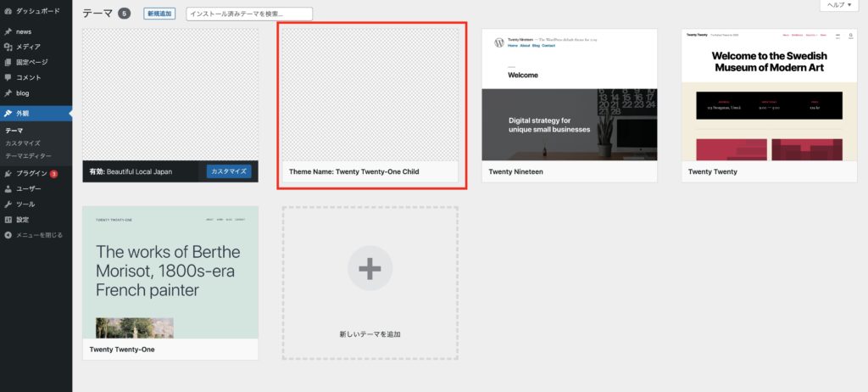
Task: Click the plugin icon next to プラグイン
Action: (x=8, y=174)
